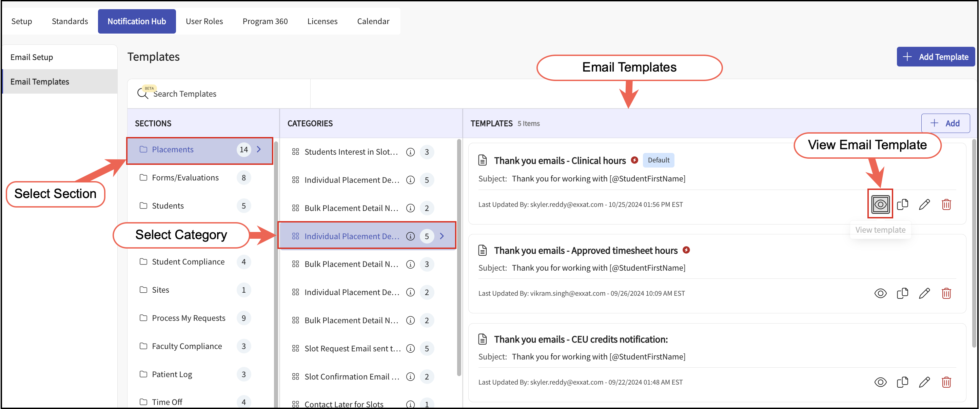Click info icon for Slot Confirmation Email category
This screenshot has width=980, height=409.
coord(410,376)
